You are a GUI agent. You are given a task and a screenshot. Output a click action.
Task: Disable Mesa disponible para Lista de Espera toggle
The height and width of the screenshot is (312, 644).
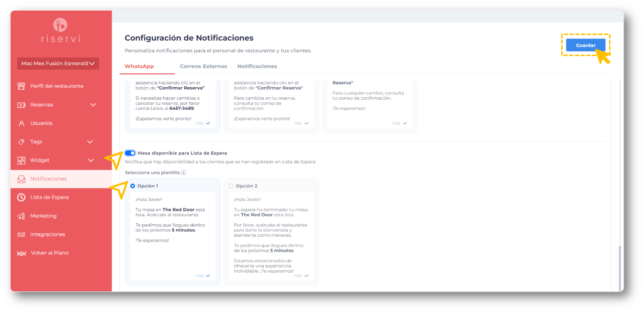130,153
